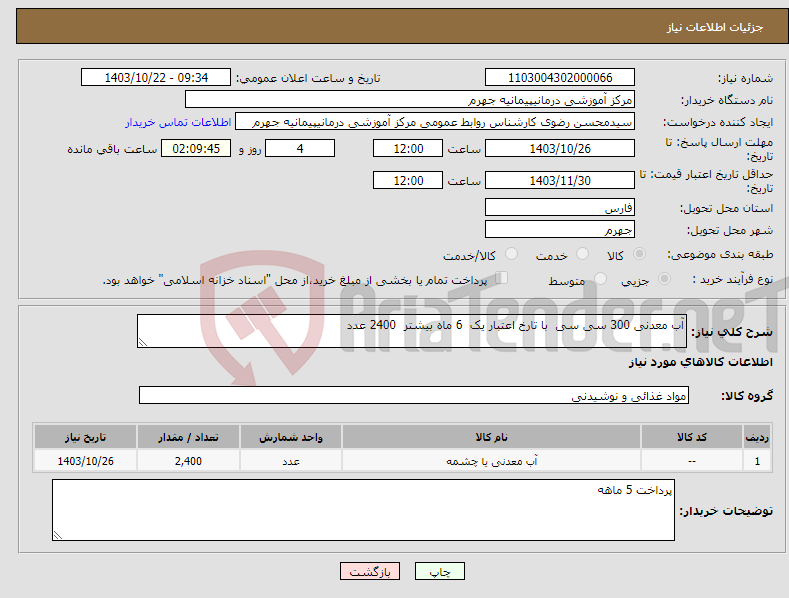Click the واحد شمارش column header
Viewport: 789px width, 598px height.
pos(291,437)
